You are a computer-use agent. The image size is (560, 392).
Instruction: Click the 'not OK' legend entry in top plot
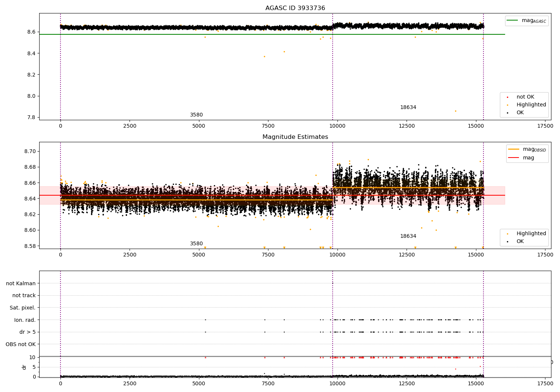click(x=525, y=97)
